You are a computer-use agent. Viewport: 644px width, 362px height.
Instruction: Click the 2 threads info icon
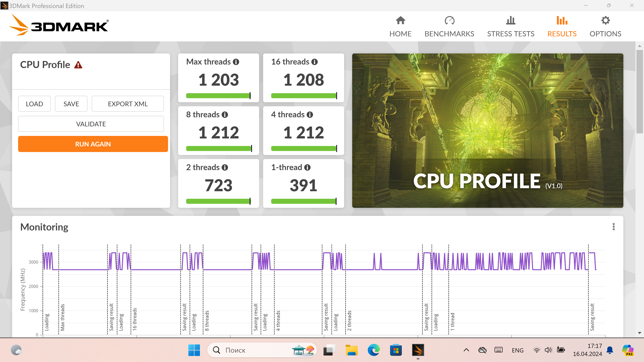click(225, 167)
